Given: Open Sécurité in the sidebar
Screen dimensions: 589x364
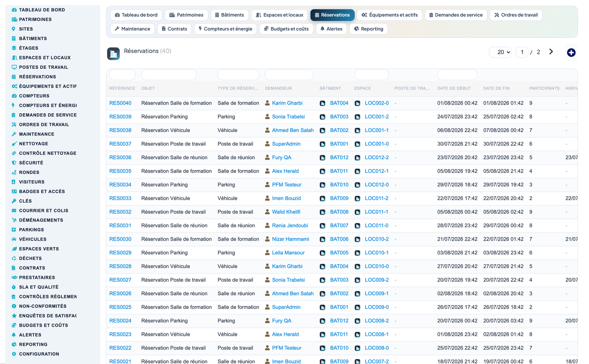Looking at the screenshot, I should click(31, 163).
